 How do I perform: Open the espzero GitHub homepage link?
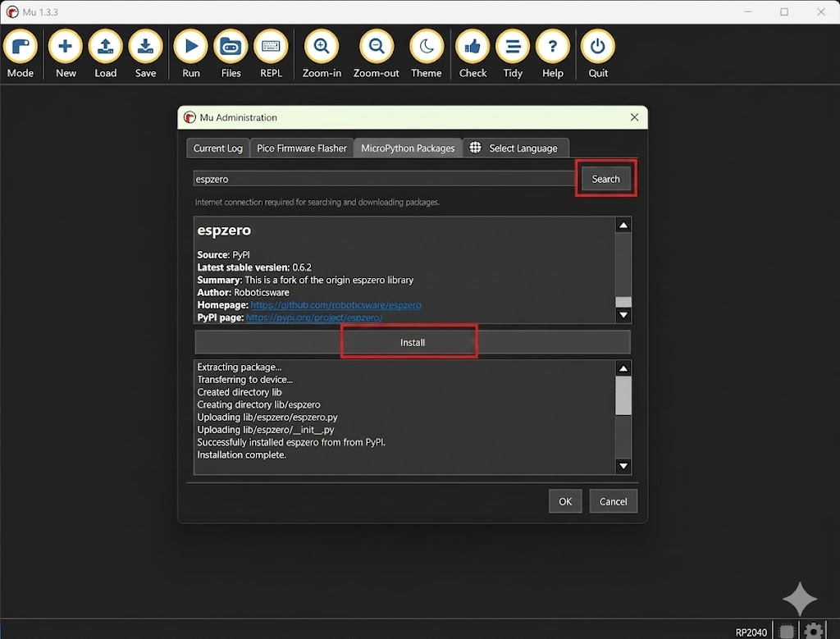point(336,305)
